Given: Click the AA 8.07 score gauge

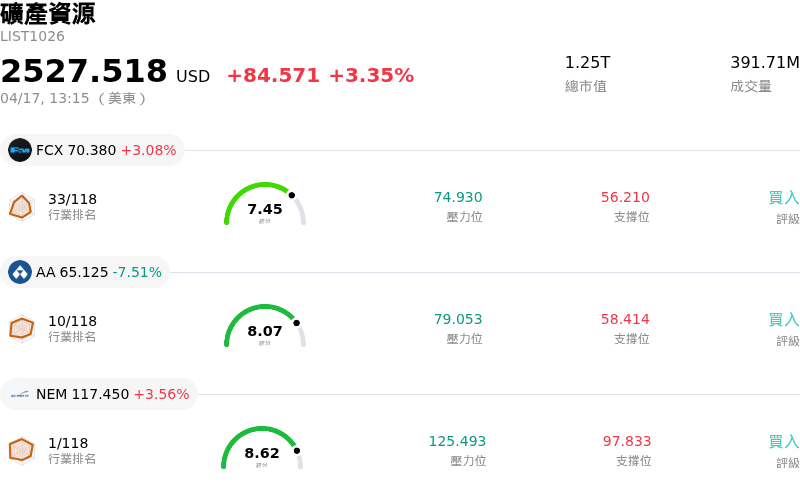Looking at the screenshot, I should (264, 327).
